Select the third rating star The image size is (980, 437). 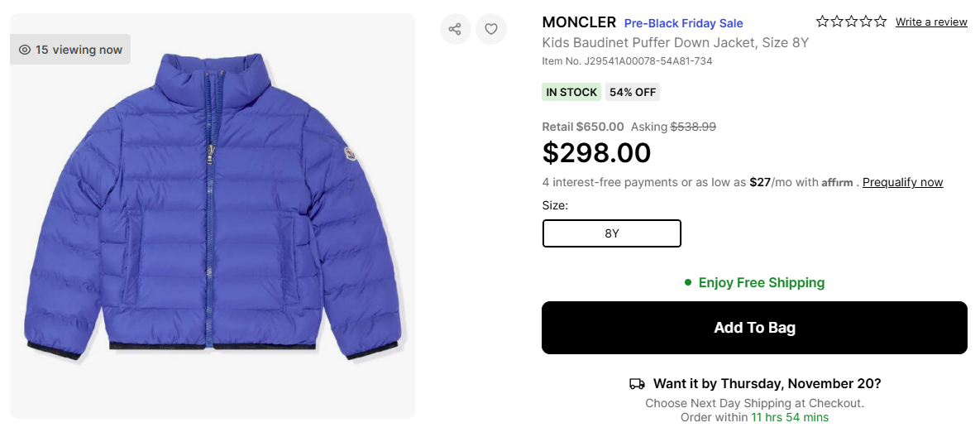[x=852, y=22]
